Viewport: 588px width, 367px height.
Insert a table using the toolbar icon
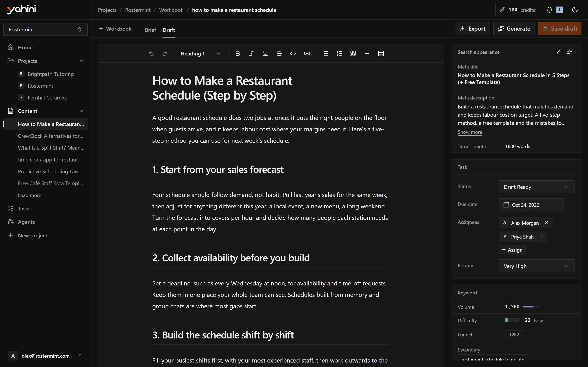click(x=381, y=53)
